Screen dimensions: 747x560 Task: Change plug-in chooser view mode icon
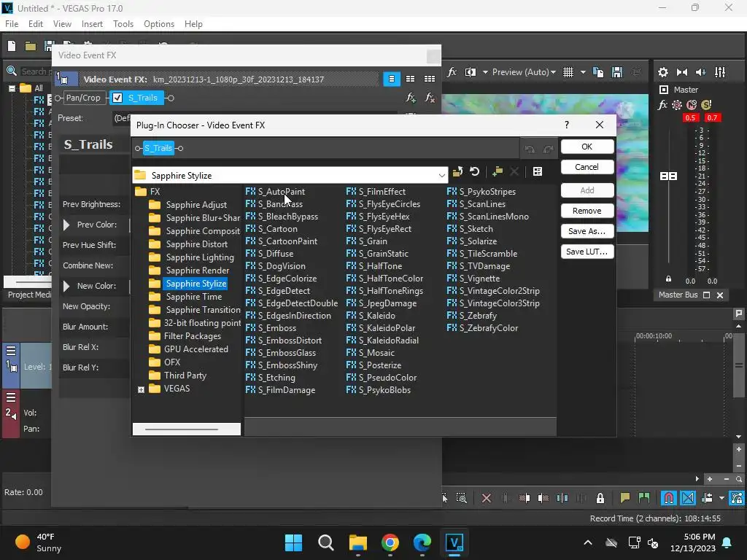point(538,171)
